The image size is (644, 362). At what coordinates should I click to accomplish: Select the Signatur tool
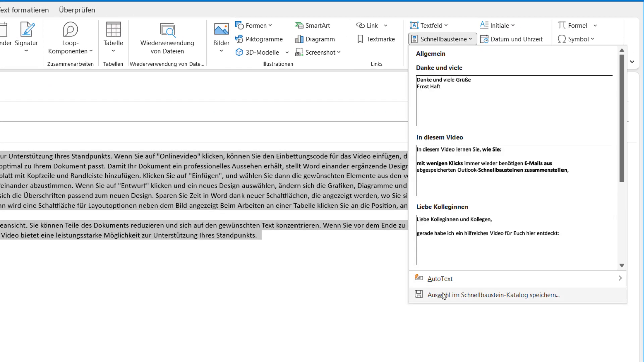pyautogui.click(x=26, y=37)
